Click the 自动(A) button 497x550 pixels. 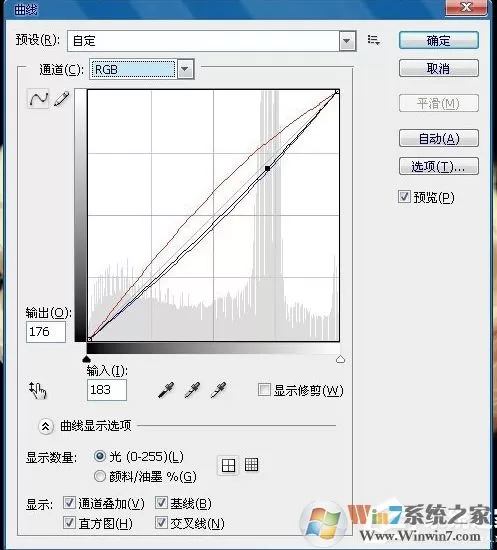[438, 139]
